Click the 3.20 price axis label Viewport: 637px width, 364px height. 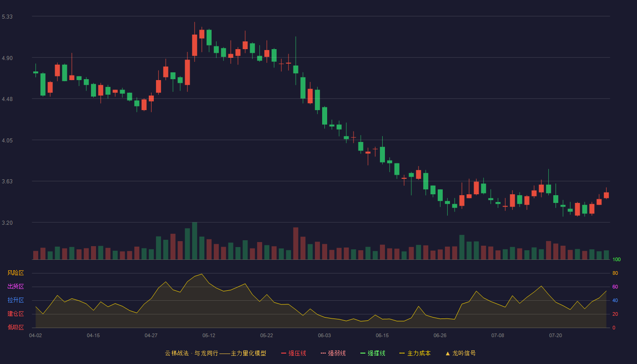7,223
